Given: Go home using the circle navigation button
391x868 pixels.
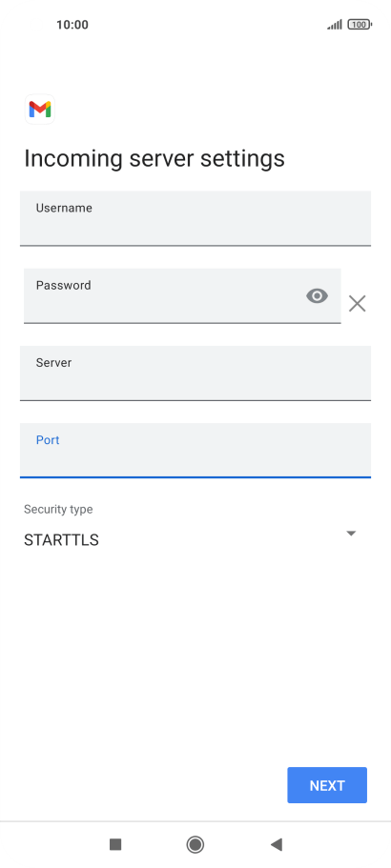Looking at the screenshot, I should 195,844.
